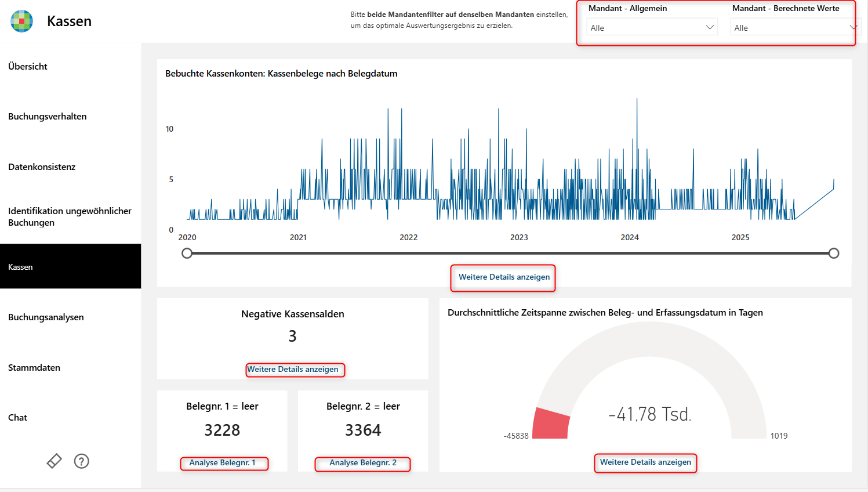This screenshot has width=868, height=492.
Task: Click the 2023 label on the chart axis
Action: (x=519, y=237)
